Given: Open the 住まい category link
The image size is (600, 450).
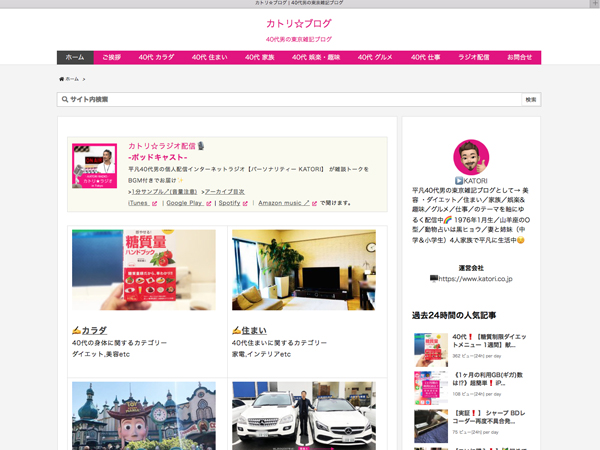Looking at the screenshot, I should coord(254,330).
